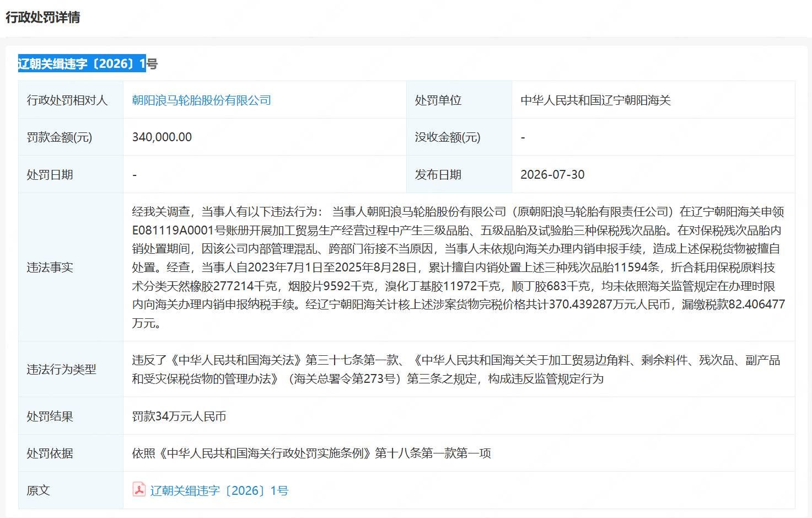The width and height of the screenshot is (812, 518).
Task: Select the publish date 2026-07-30
Action: pyautogui.click(x=552, y=175)
